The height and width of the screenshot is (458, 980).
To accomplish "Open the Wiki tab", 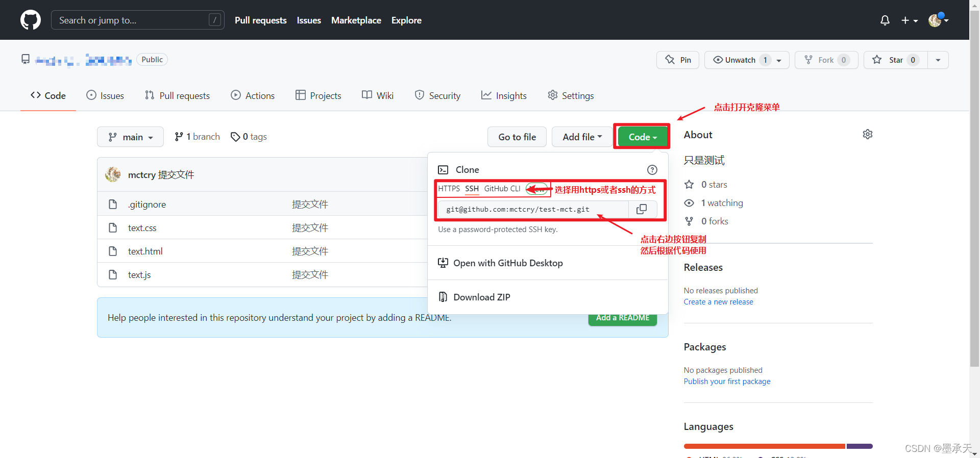I will click(x=378, y=95).
